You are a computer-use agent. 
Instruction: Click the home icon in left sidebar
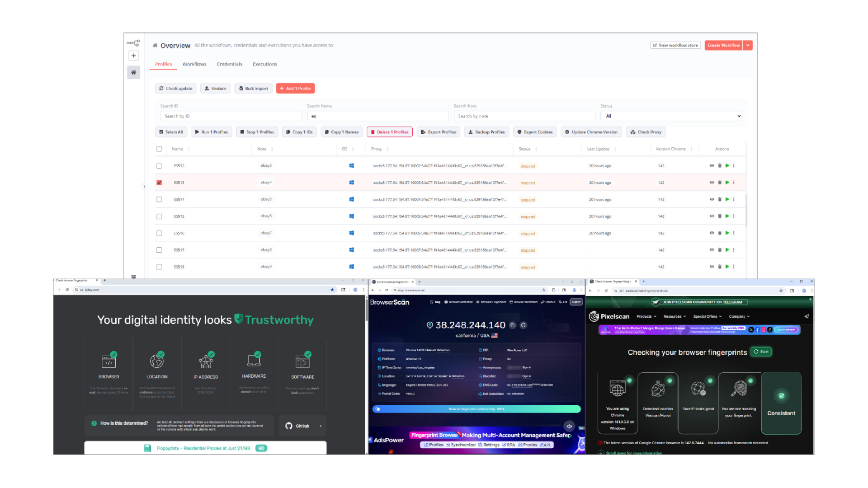coord(133,72)
